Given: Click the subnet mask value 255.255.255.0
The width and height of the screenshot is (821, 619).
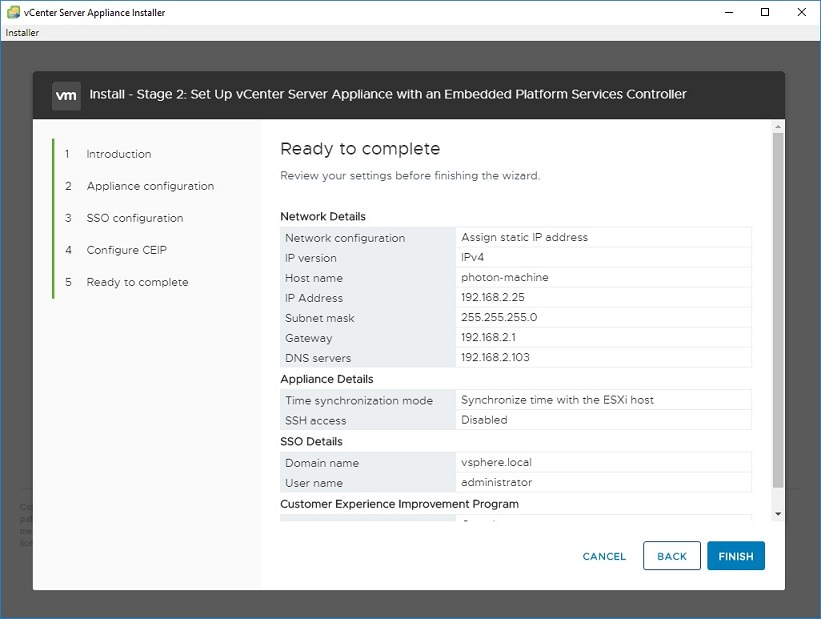Looking at the screenshot, I should click(499, 317).
